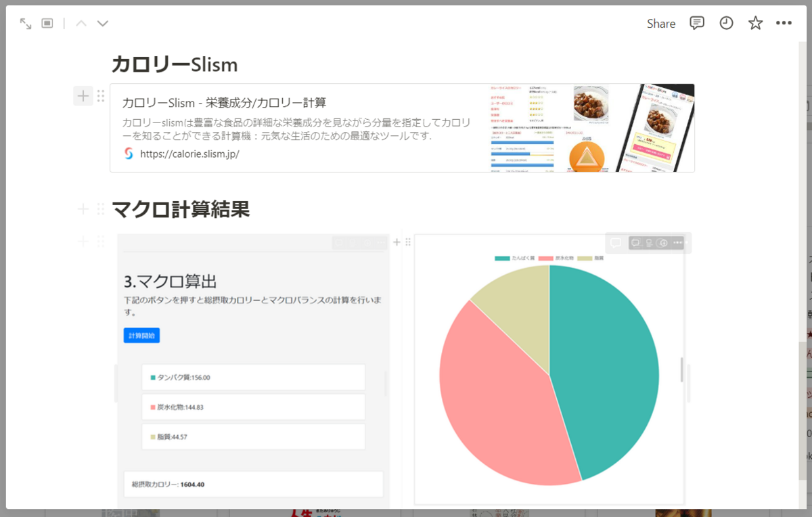This screenshot has width=812, height=517.
Task: Click the bookmark description text
Action: (x=297, y=129)
